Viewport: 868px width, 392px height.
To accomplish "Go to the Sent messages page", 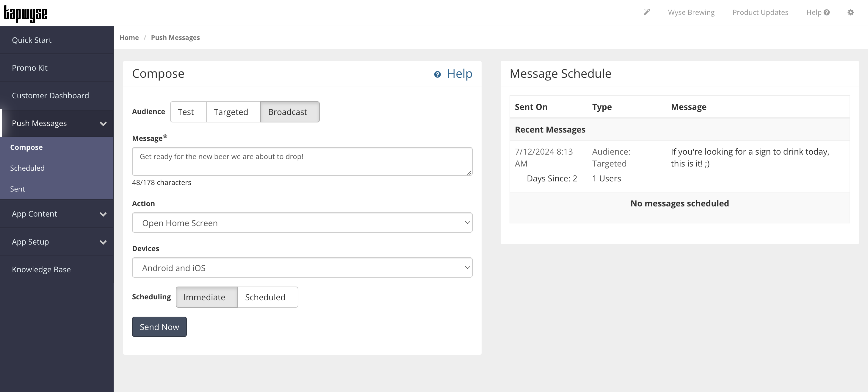I will point(18,189).
